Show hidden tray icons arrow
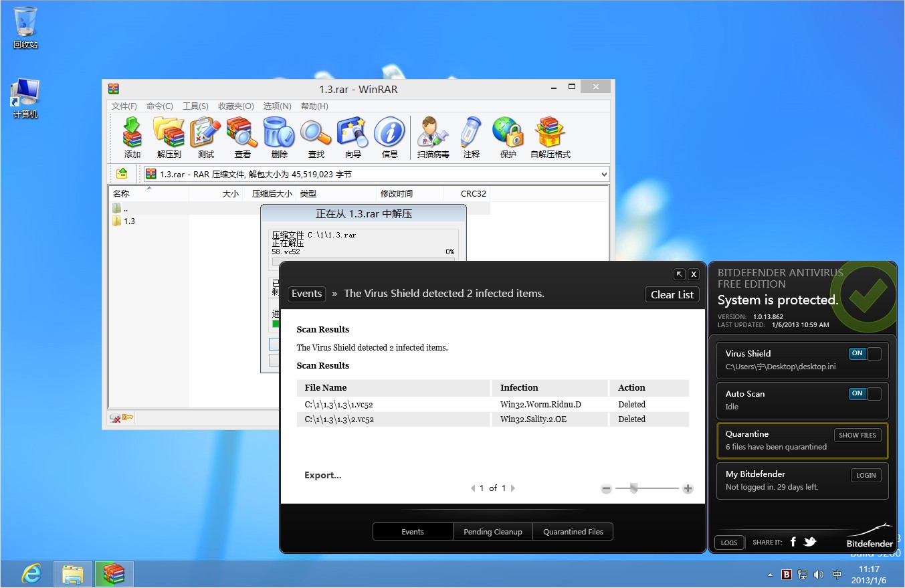 770,575
